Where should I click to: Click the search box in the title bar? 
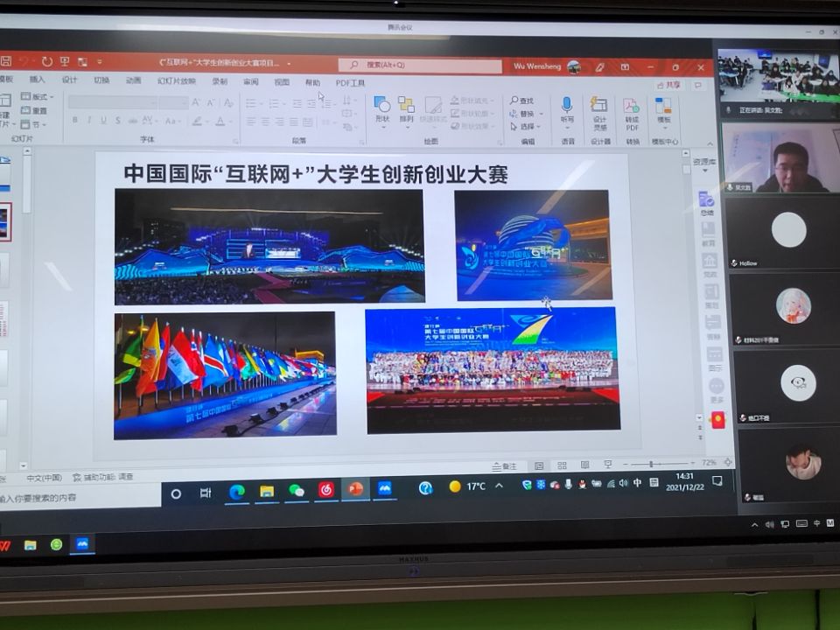pos(420,66)
